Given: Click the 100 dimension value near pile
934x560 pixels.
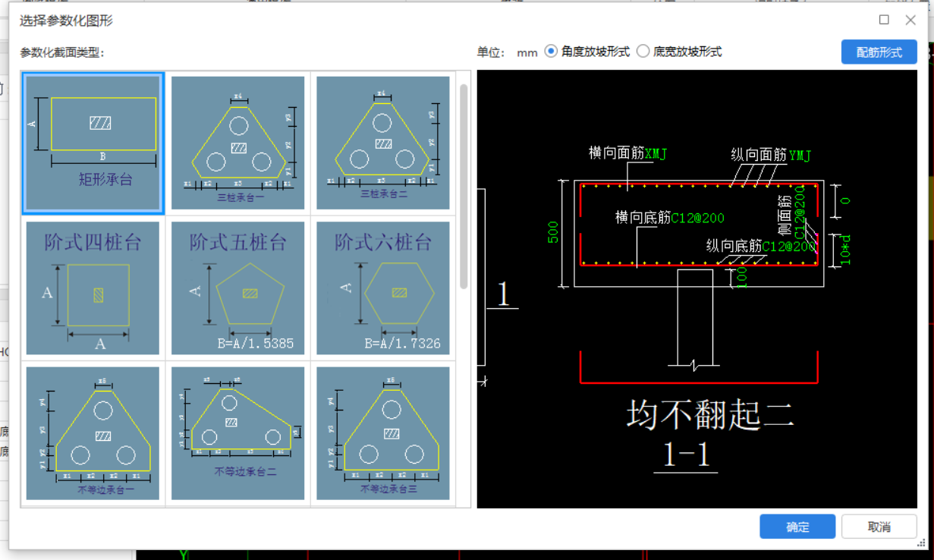Looking at the screenshot, I should pyautogui.click(x=742, y=278).
